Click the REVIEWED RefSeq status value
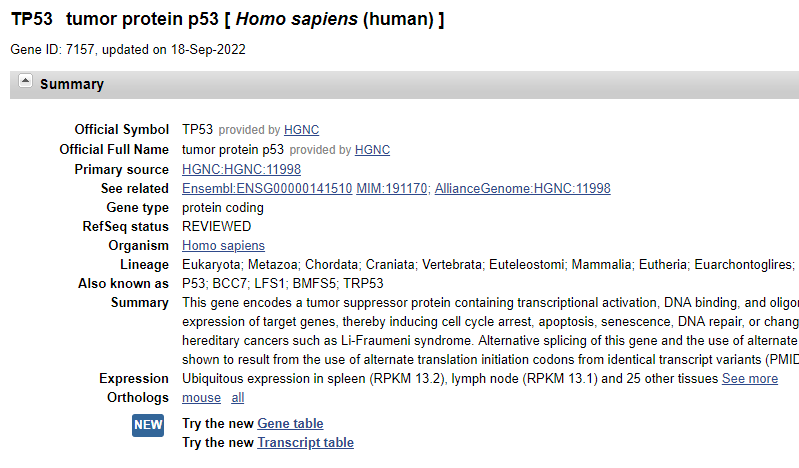The image size is (799, 468). [x=217, y=226]
